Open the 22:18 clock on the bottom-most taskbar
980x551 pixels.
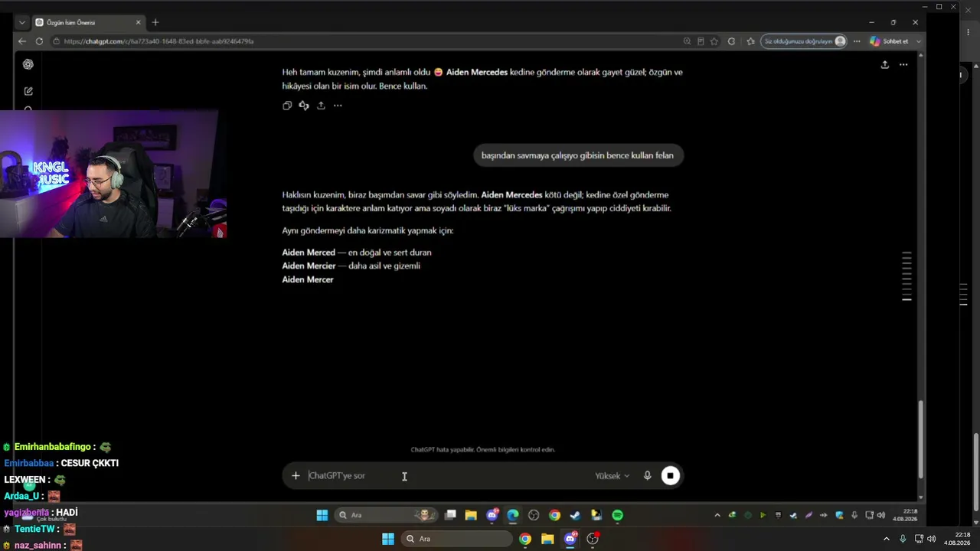(x=957, y=539)
